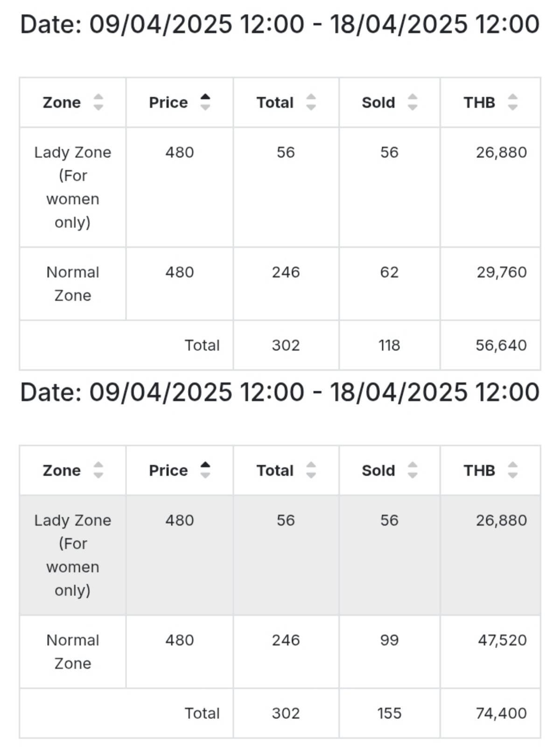Sort second table by Zone column icon
Screen dimensions: 560x747
(98, 470)
